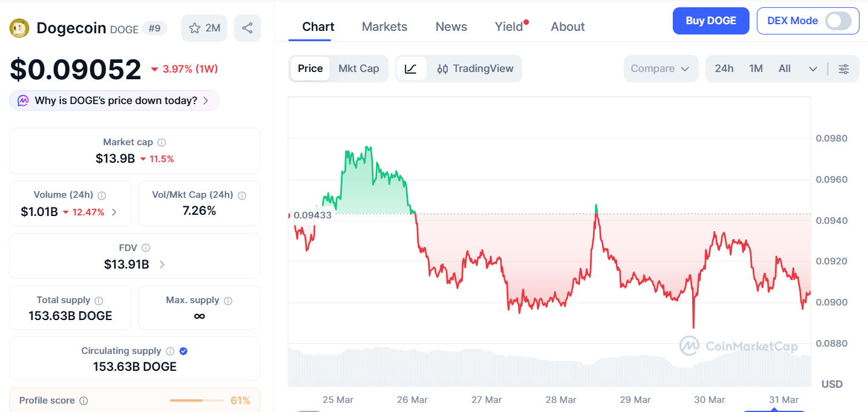Viewport: 868px width, 412px height.
Task: Click the 0.0980 price axis label
Action: point(832,139)
